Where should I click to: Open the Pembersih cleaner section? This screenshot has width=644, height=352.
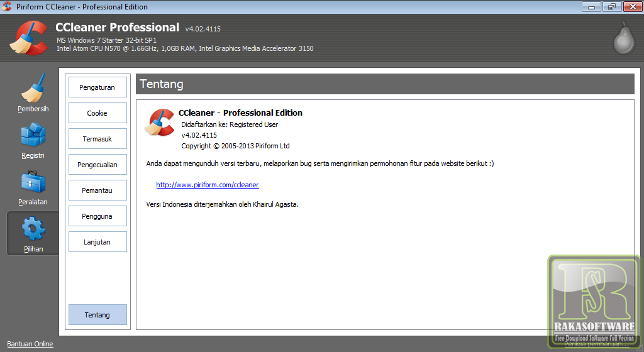(33, 93)
